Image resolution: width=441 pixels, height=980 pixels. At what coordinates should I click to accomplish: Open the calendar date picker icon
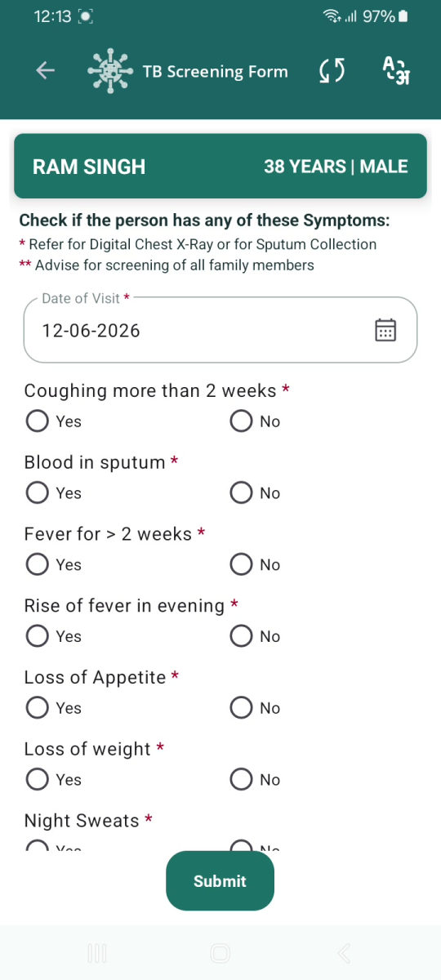[385, 330]
